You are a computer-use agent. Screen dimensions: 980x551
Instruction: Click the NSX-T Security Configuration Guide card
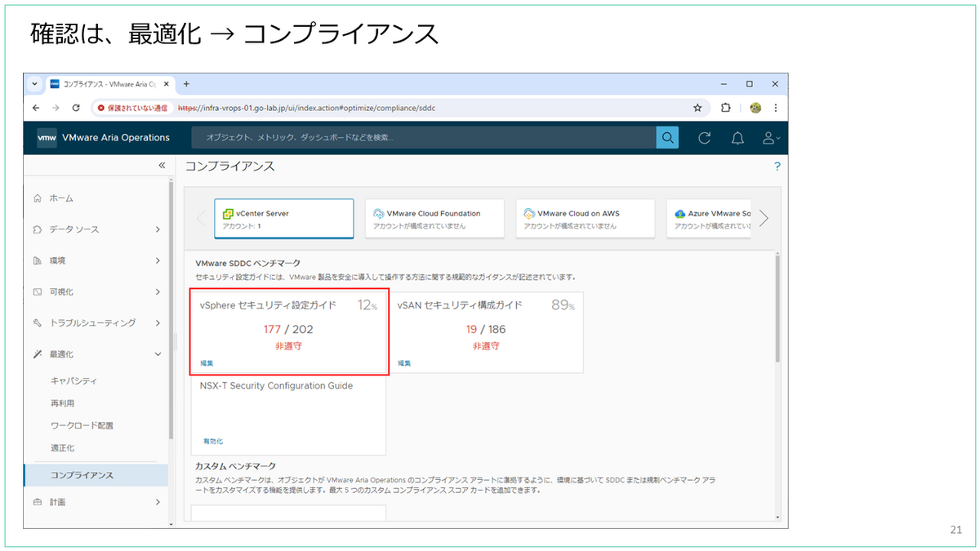(289, 415)
